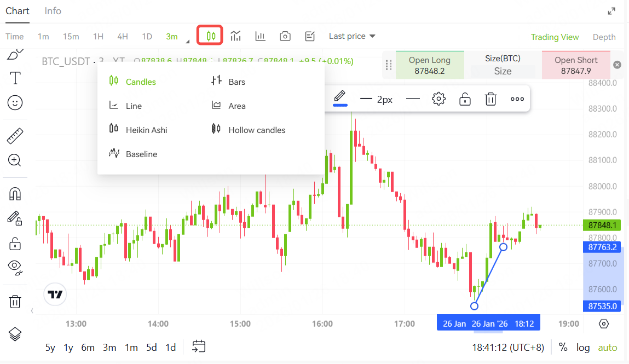Open the emoji sticker tool
The image size is (629, 364).
[x=15, y=103]
